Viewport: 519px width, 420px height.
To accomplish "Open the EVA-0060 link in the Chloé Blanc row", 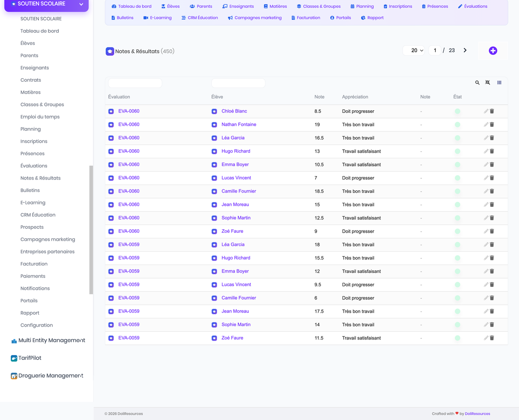I will [129, 111].
